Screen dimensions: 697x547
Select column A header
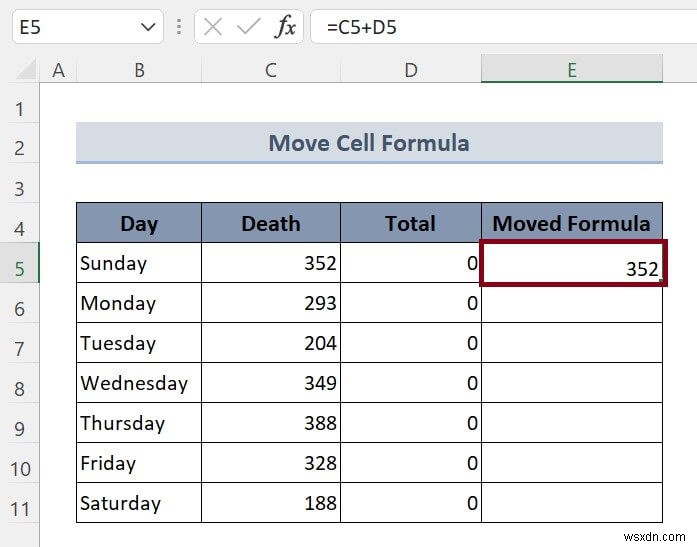point(58,70)
